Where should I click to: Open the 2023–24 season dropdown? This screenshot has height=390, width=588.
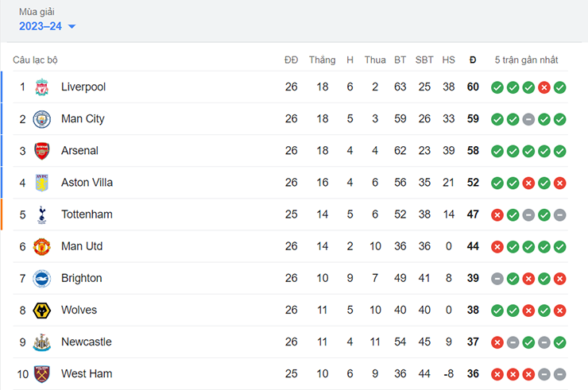pyautogui.click(x=47, y=26)
